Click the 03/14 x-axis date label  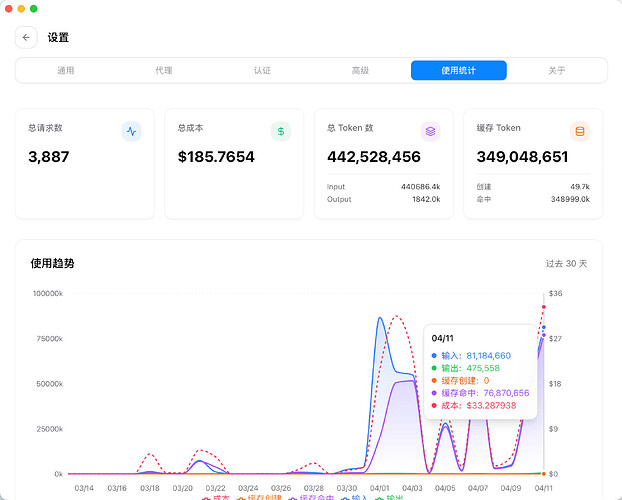pos(84,488)
